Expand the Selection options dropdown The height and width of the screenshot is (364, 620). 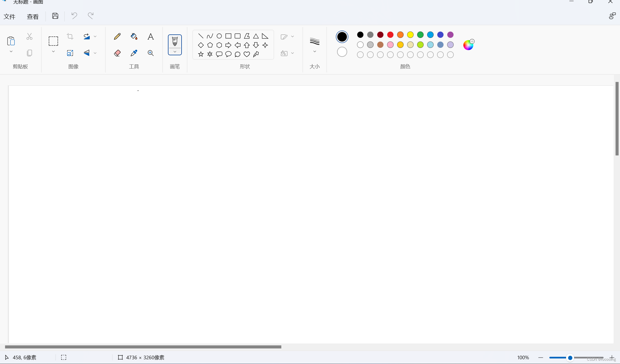click(53, 52)
